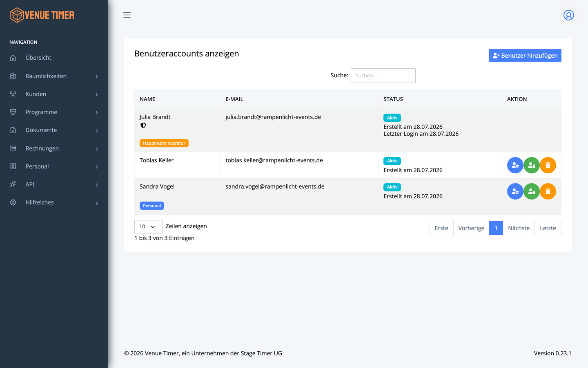Open the rows-per-page dropdown showing 10

coord(148,227)
